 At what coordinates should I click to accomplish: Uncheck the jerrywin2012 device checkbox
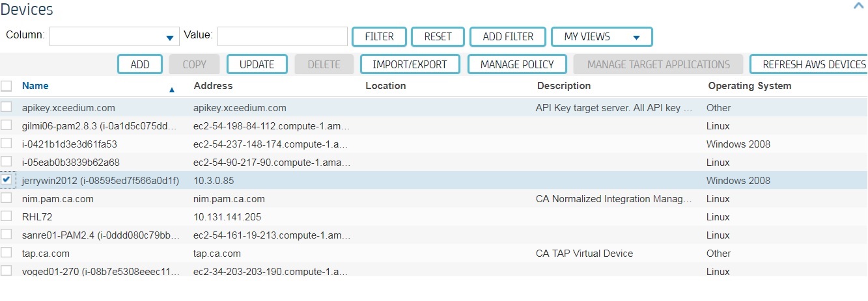[7, 179]
